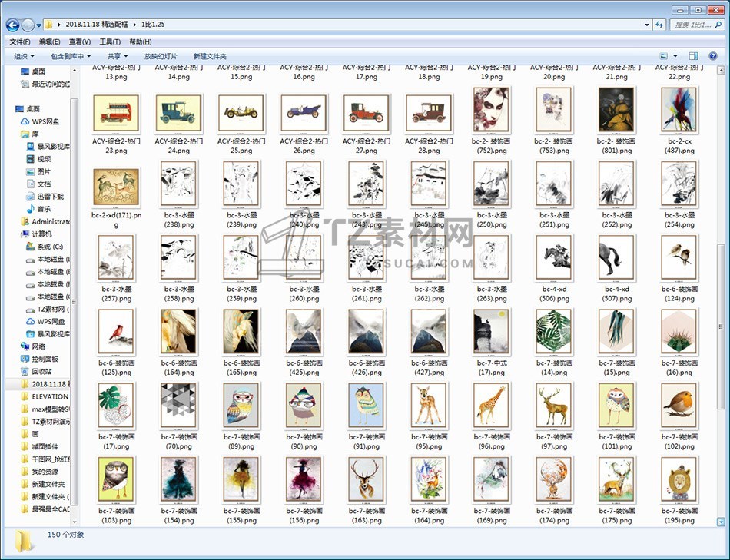Click the refresh button beside address bar

coord(659,25)
